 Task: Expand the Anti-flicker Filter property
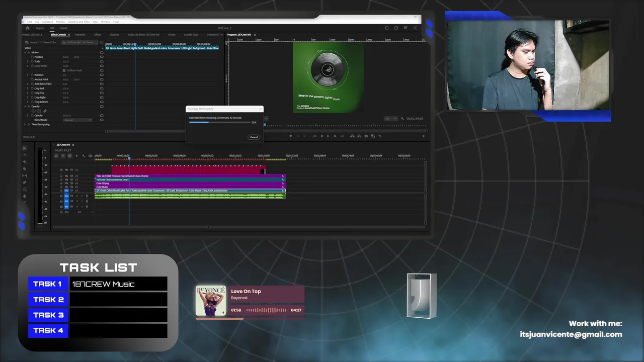pos(27,84)
